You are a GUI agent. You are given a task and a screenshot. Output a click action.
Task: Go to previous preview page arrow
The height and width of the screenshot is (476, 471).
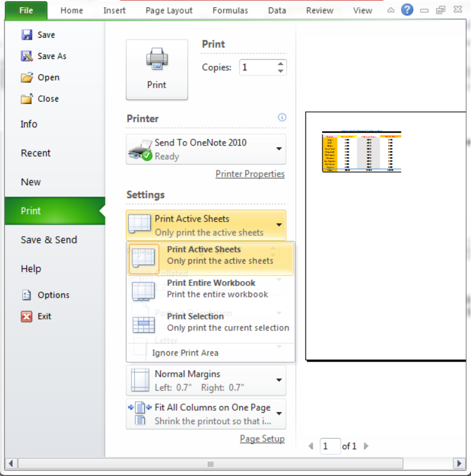(311, 446)
